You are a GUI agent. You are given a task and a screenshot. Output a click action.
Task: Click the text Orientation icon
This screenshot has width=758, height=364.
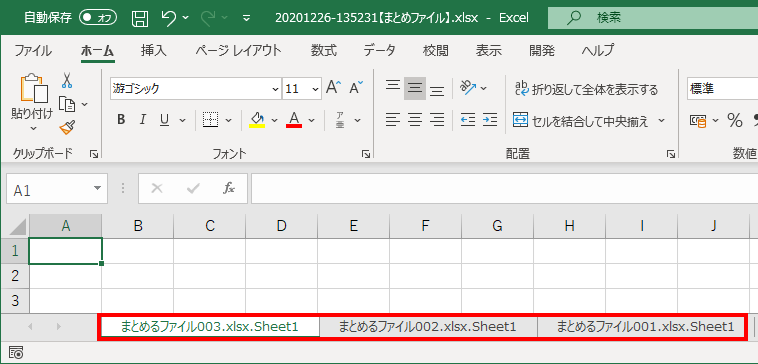(467, 87)
